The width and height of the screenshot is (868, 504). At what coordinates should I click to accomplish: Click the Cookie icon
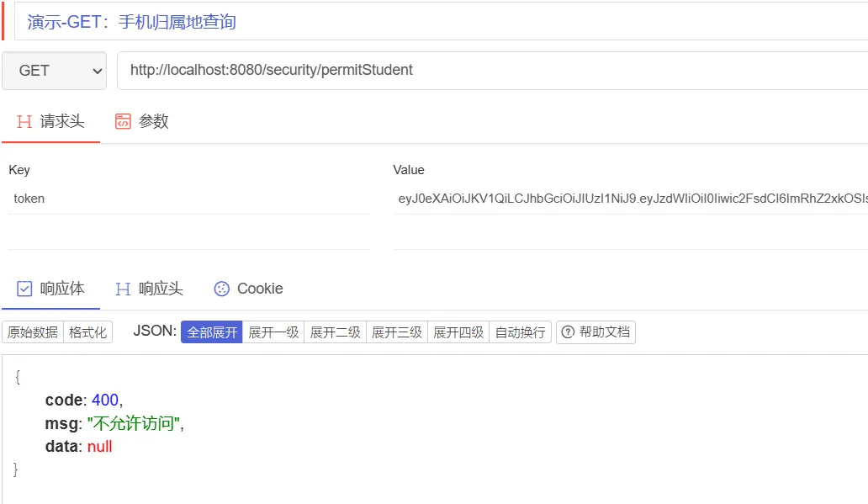(222, 289)
